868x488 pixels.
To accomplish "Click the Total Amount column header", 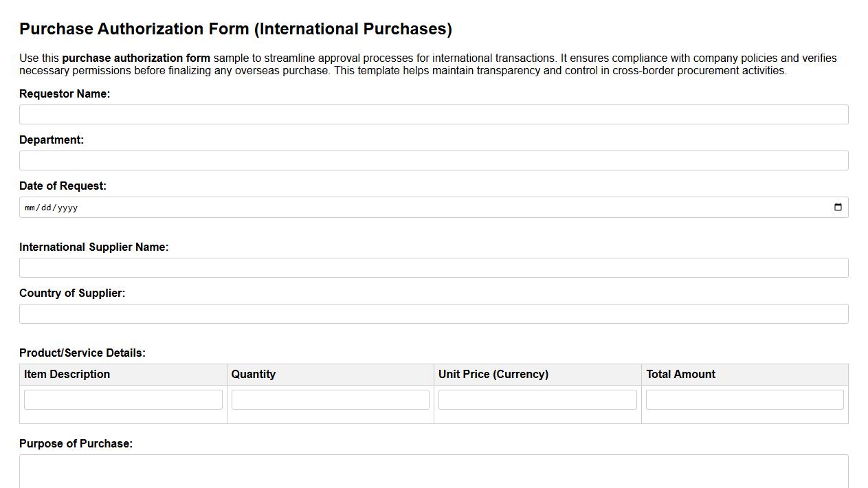I will click(680, 374).
